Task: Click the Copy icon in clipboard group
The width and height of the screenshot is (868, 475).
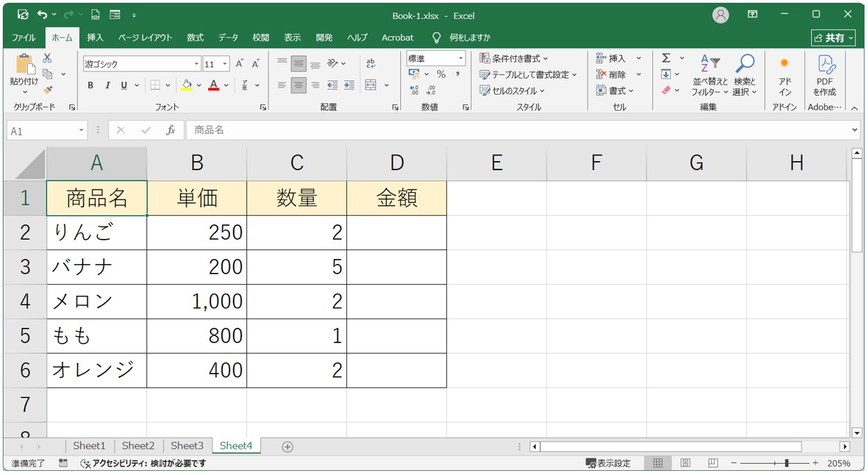Action: click(48, 74)
